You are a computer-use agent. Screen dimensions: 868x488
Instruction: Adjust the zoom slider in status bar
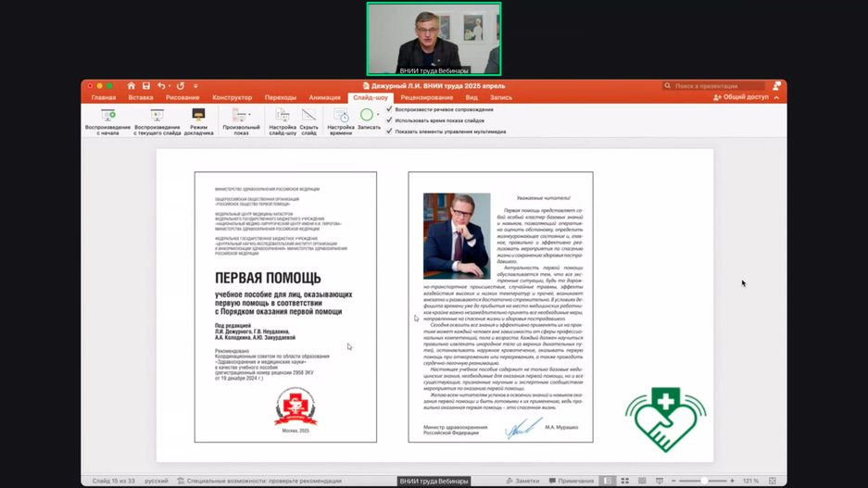(703, 482)
